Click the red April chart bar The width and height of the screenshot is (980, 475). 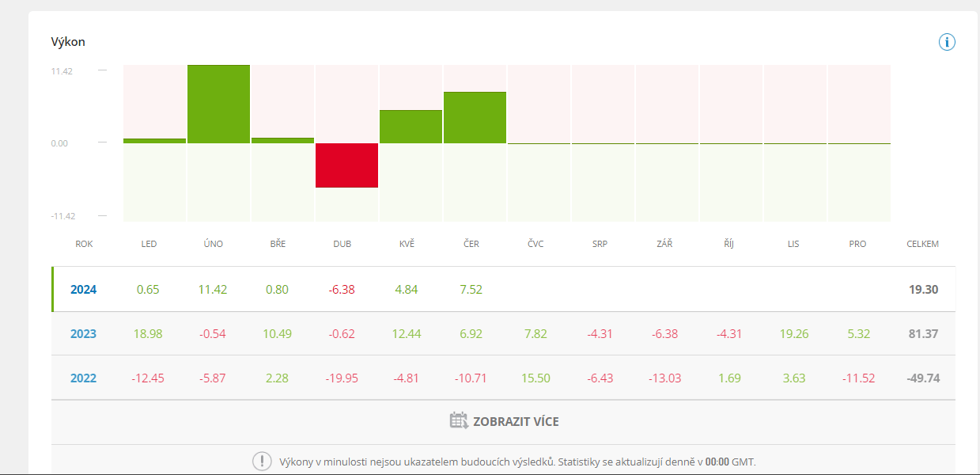point(346,165)
